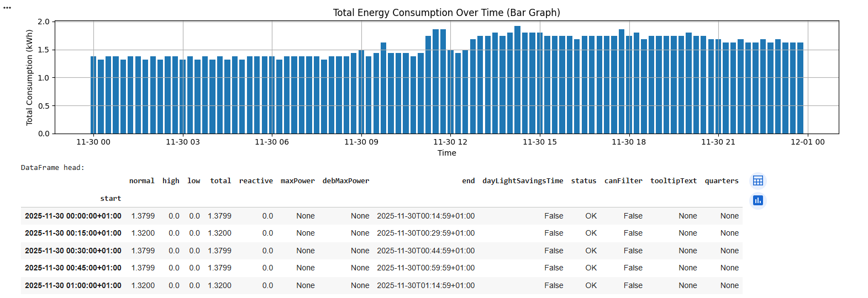The height and width of the screenshot is (298, 868).
Task: Click the interactive table convert icon
Action: coord(757,181)
